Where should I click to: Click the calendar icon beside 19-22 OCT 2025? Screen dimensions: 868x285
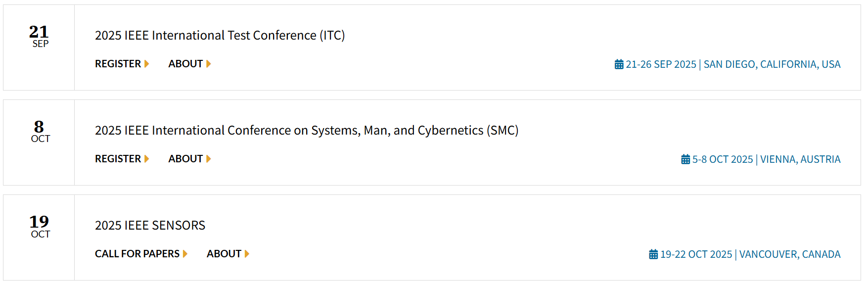[x=653, y=254]
